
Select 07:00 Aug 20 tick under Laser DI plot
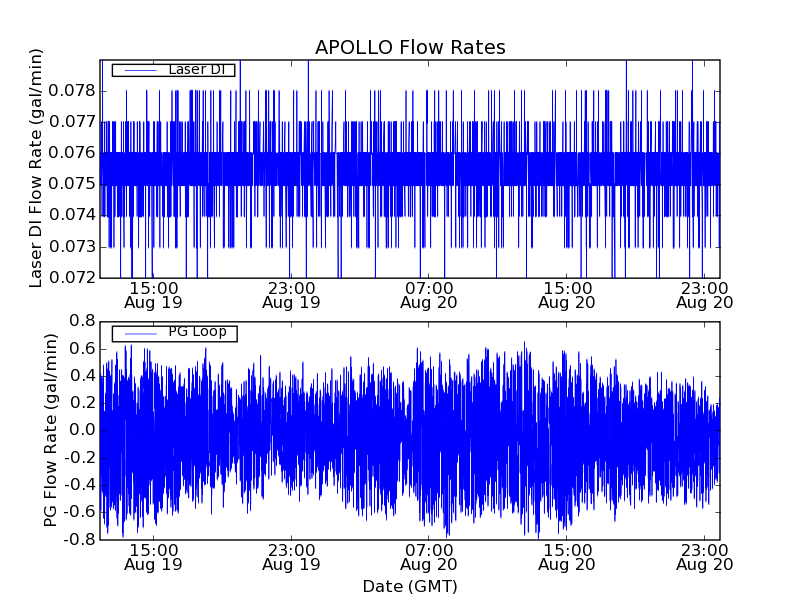(428, 294)
